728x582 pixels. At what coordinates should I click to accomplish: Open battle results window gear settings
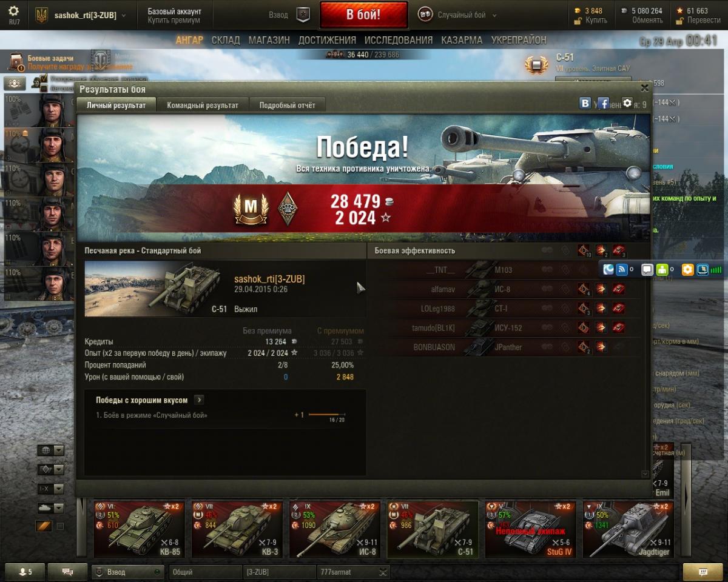tap(627, 103)
